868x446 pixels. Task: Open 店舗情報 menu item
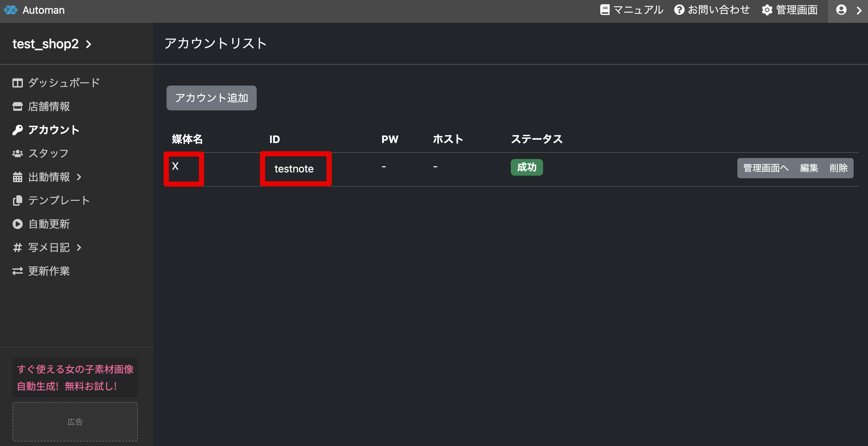[x=49, y=106]
